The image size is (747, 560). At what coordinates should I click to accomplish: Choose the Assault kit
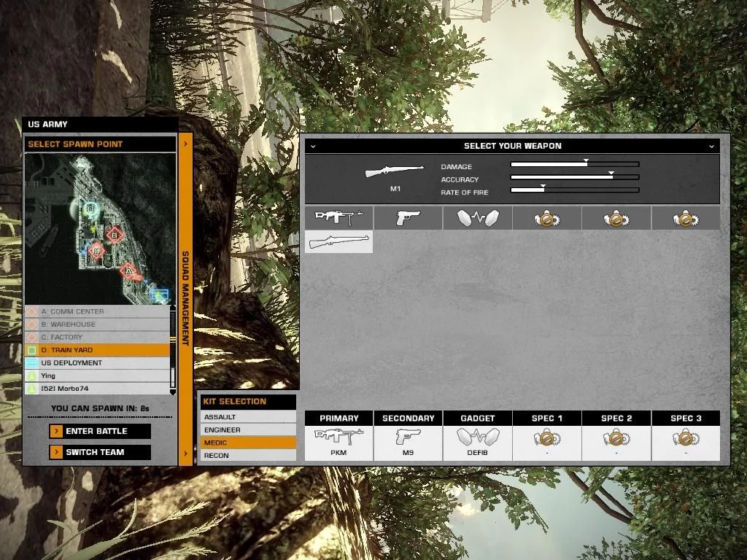(248, 416)
